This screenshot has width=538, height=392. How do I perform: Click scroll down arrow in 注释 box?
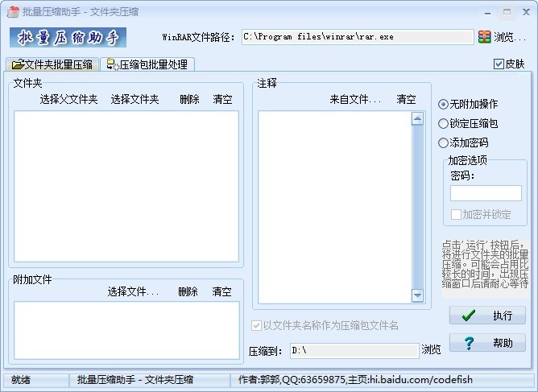click(417, 295)
